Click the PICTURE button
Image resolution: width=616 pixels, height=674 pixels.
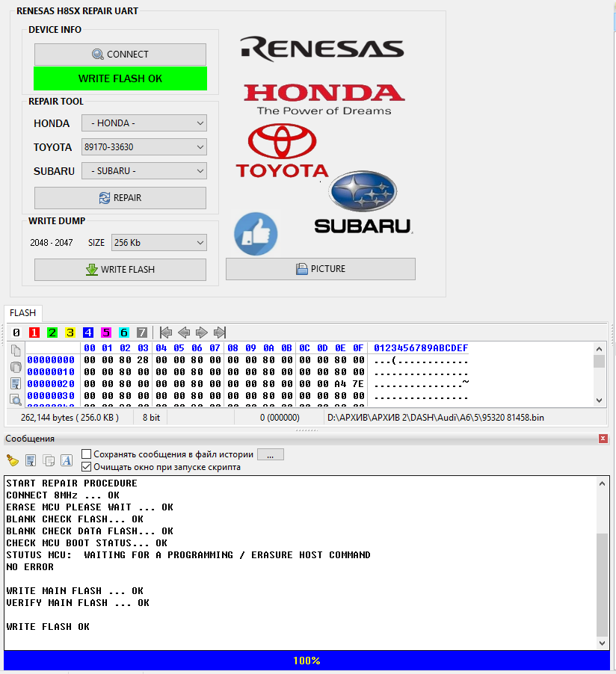(x=321, y=269)
